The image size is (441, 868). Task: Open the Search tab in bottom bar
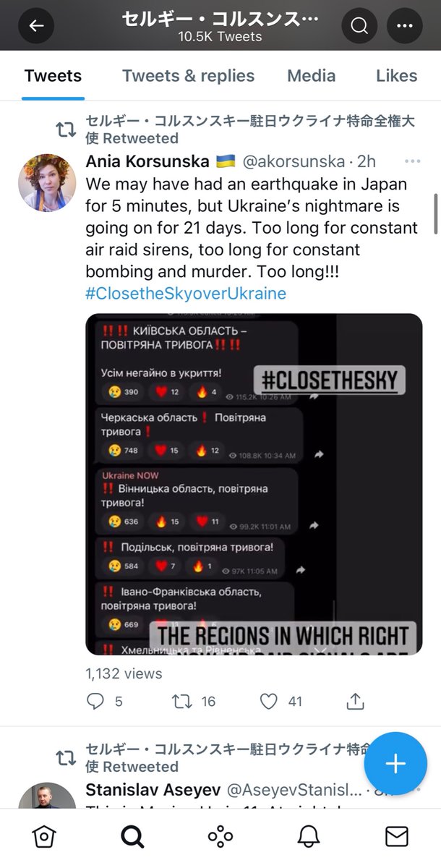pyautogui.click(x=132, y=837)
